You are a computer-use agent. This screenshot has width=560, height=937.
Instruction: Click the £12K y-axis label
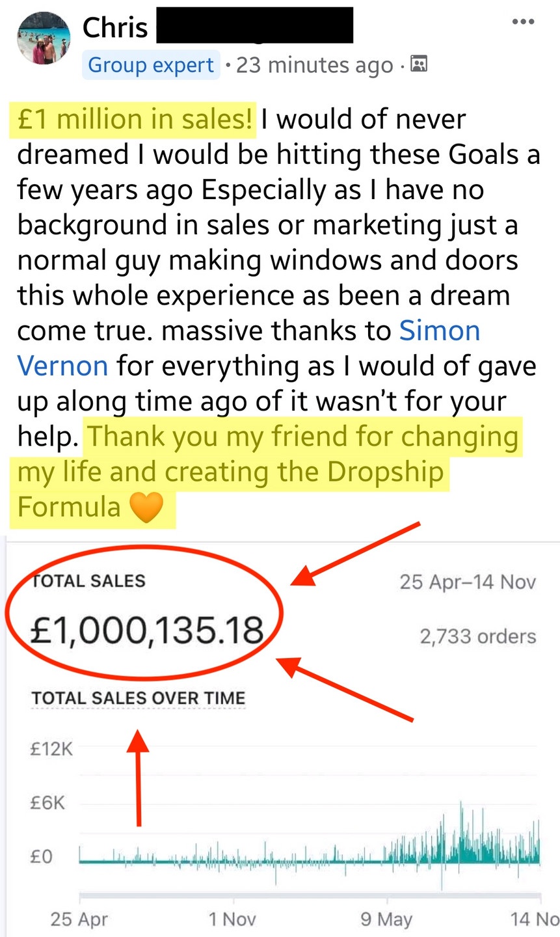pyautogui.click(x=51, y=749)
